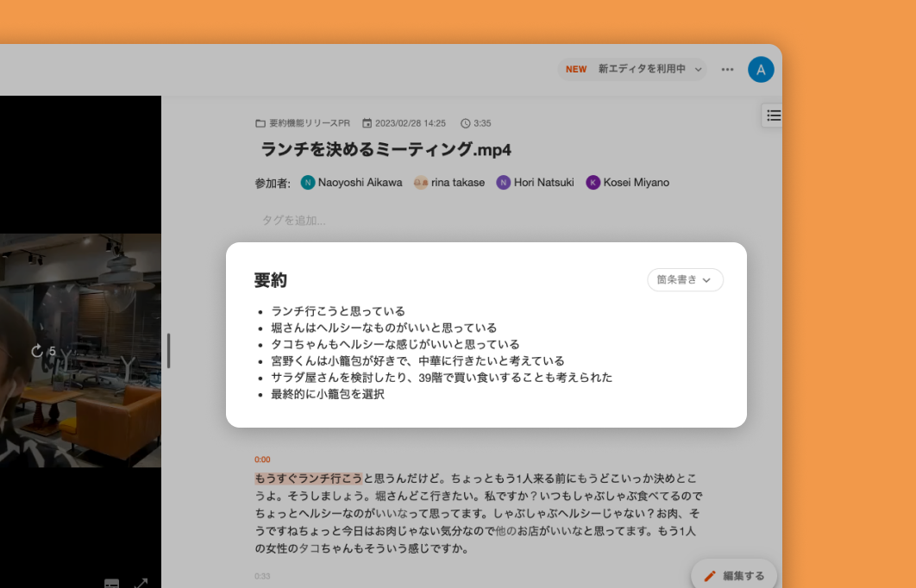This screenshot has width=916, height=588.
Task: Click Naoyoshi Aikawa's participant avatar
Action: [x=308, y=182]
